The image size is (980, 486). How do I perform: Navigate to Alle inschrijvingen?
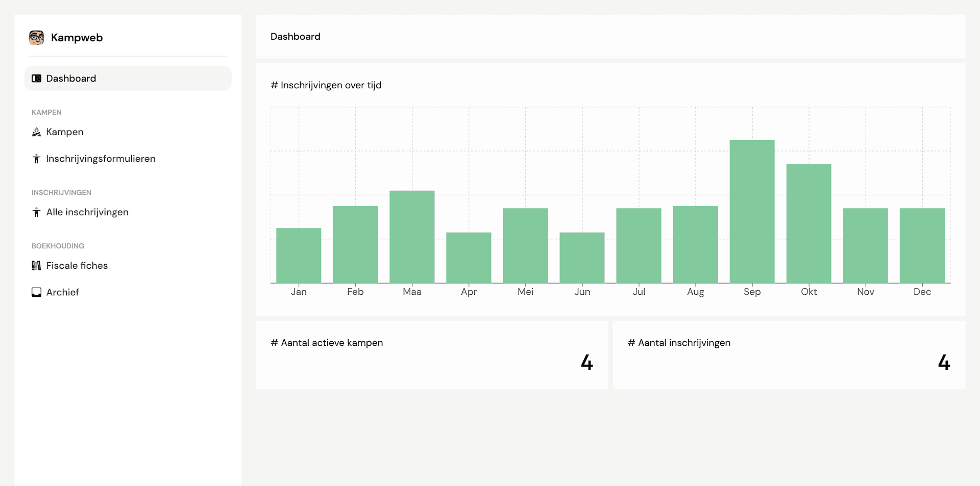click(x=87, y=212)
